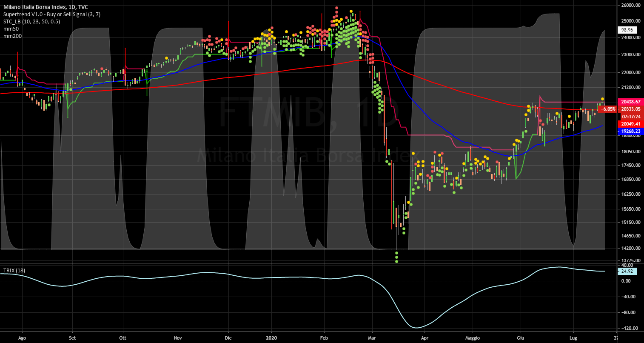Click the 16850.00 price axis label
Image resolution: width=644 pixels, height=343 pixels.
[631, 179]
